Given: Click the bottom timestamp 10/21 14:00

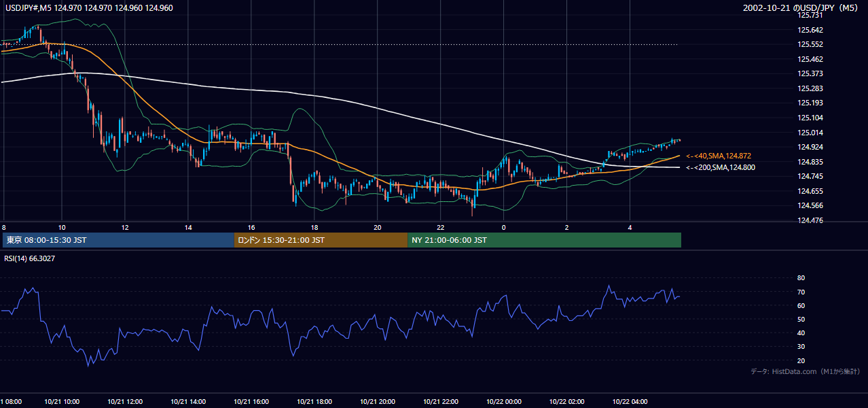Looking at the screenshot, I should click(188, 401).
